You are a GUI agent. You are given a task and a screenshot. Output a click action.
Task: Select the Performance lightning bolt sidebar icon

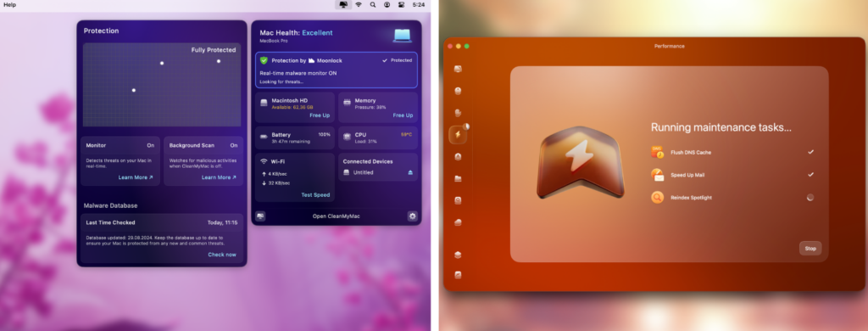click(x=458, y=134)
